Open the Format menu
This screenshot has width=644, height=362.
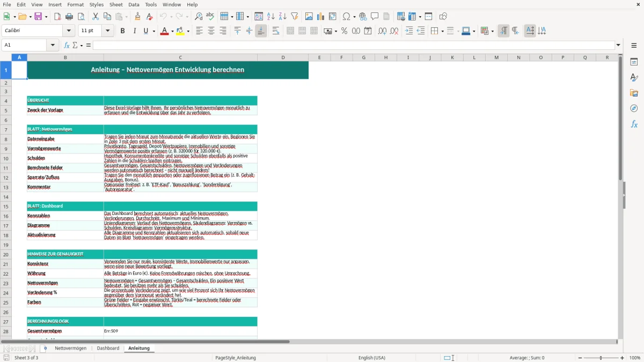pos(75,4)
